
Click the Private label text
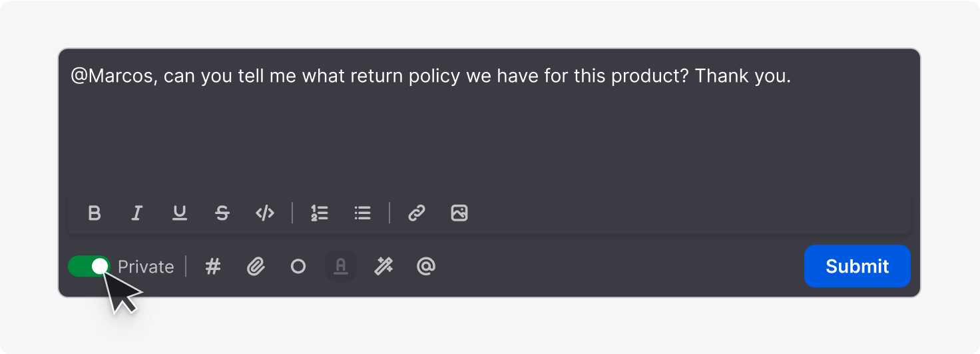pyautogui.click(x=146, y=267)
